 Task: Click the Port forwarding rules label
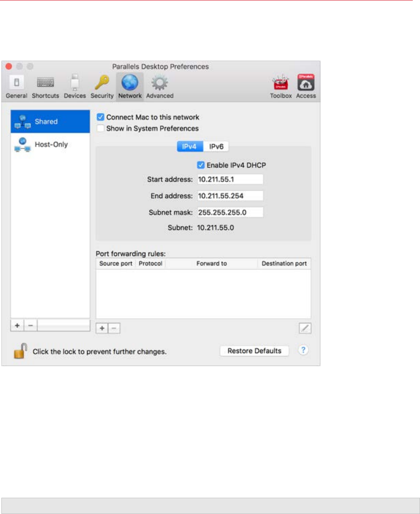[131, 254]
